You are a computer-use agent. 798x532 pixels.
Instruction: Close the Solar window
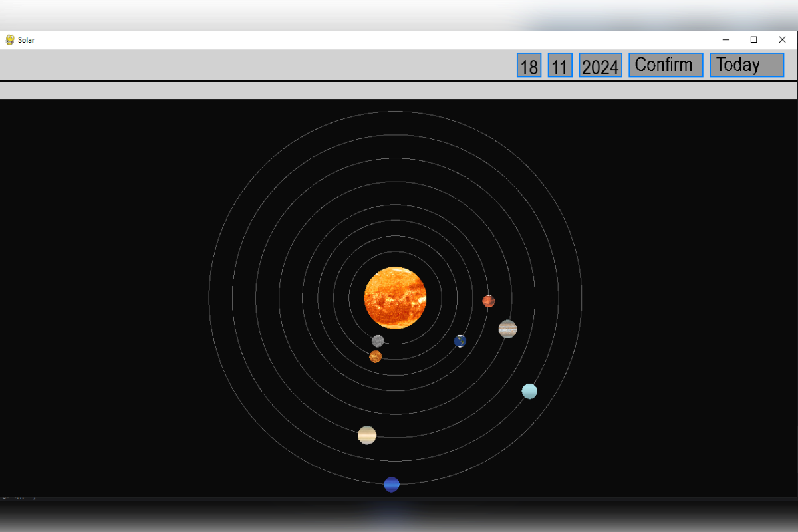point(782,40)
